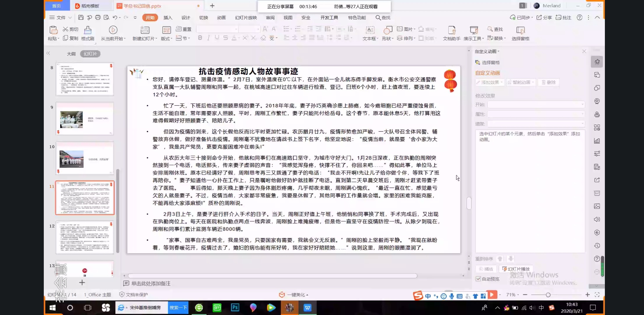
Task: Select the slide 9 thumbnail
Action: coord(84,119)
